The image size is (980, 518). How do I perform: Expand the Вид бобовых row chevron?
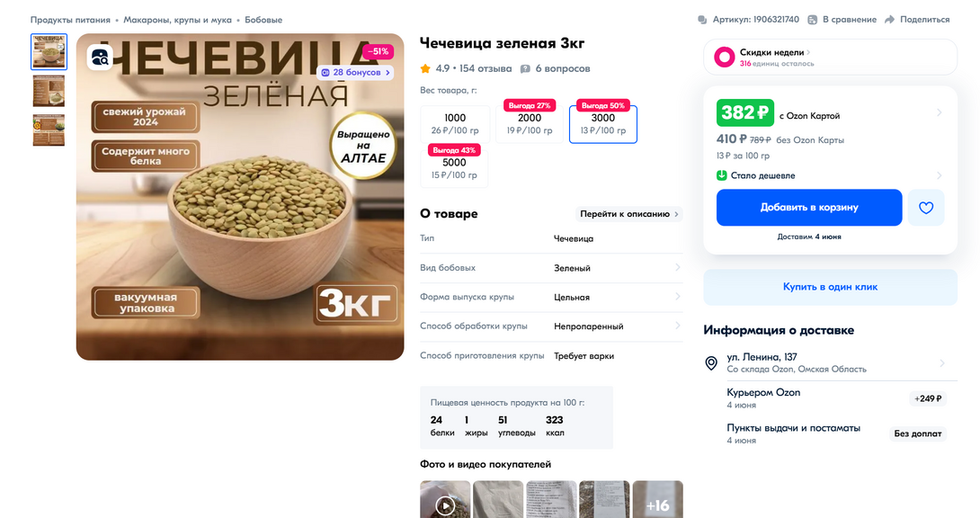[x=678, y=267]
